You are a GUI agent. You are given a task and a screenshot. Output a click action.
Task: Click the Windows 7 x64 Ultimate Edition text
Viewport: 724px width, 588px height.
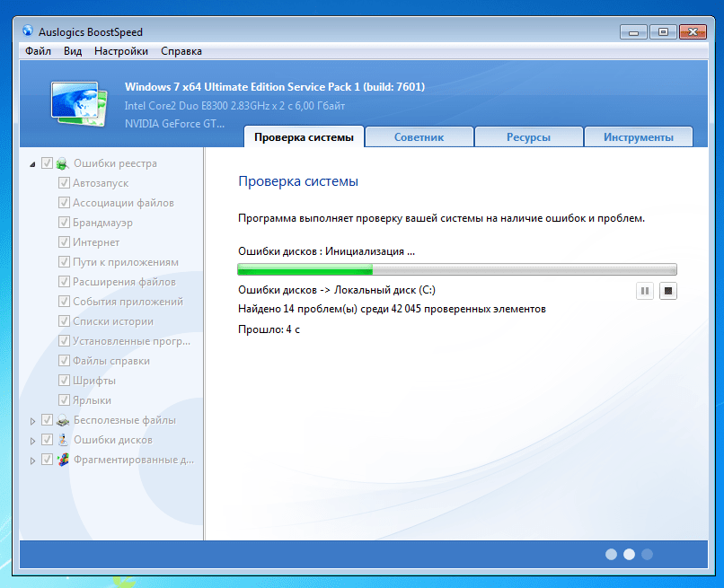(275, 87)
